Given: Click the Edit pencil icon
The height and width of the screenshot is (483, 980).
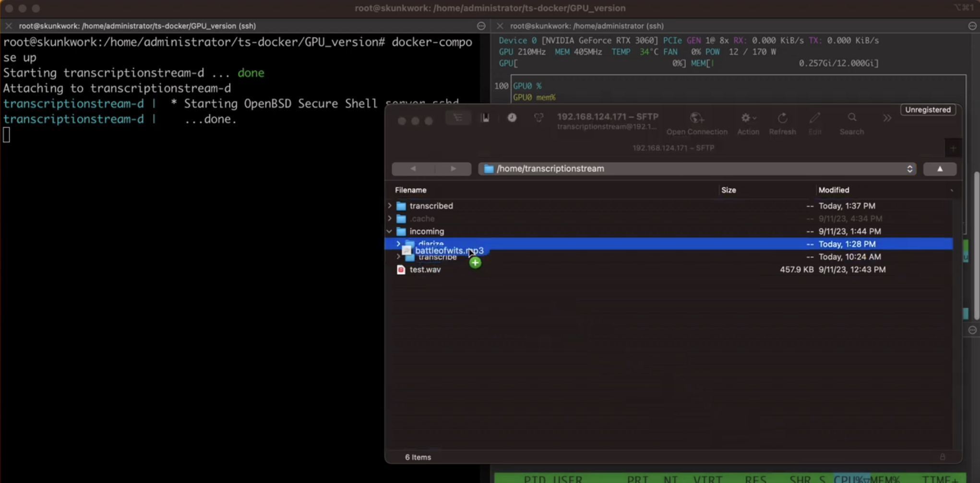Looking at the screenshot, I should tap(814, 118).
